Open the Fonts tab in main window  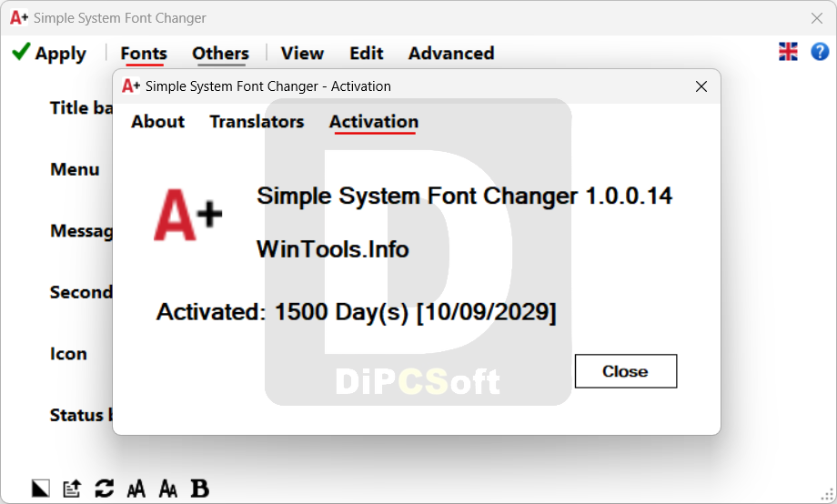click(144, 54)
